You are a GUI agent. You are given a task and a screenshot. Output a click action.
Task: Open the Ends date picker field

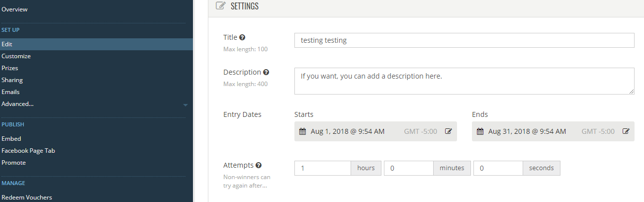point(553,131)
